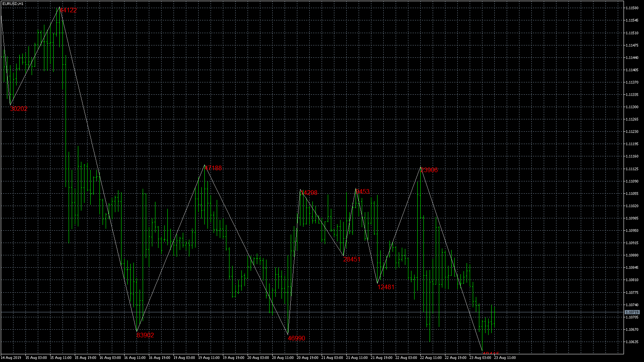The width and height of the screenshot is (644, 362).
Task: Click the 1.11055 price axis label
Action: coord(632,194)
